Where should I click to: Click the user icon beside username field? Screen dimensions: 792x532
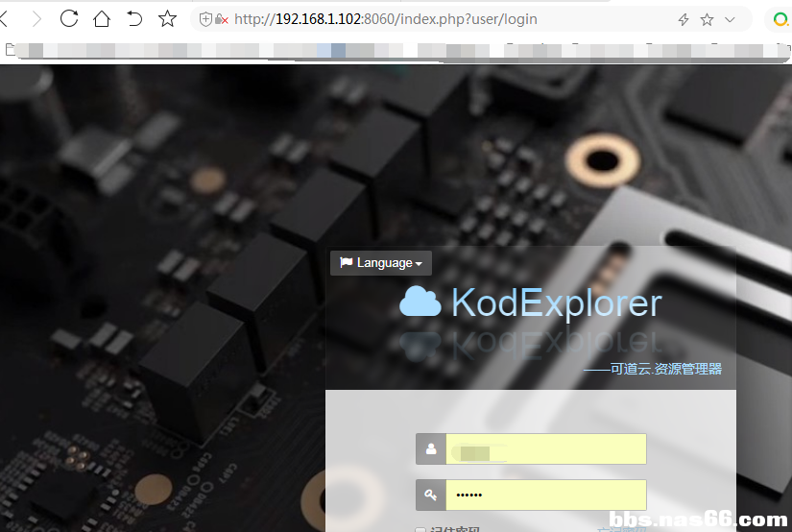click(x=431, y=448)
